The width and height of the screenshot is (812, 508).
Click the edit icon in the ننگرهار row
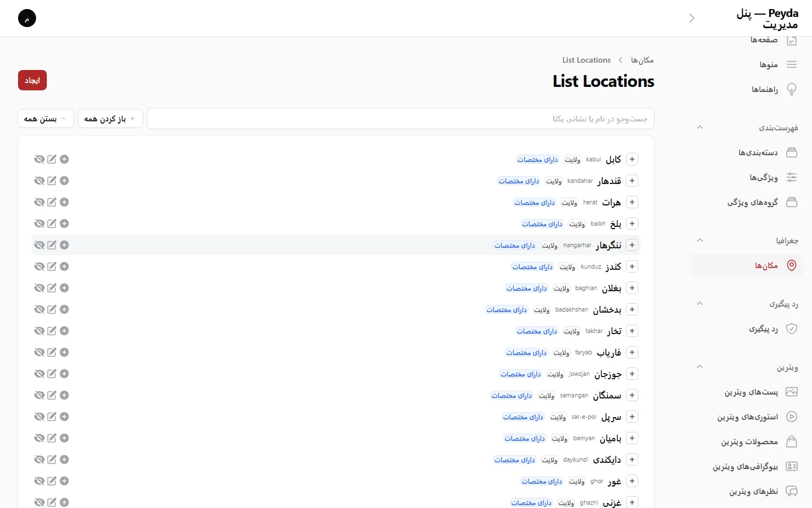point(52,245)
